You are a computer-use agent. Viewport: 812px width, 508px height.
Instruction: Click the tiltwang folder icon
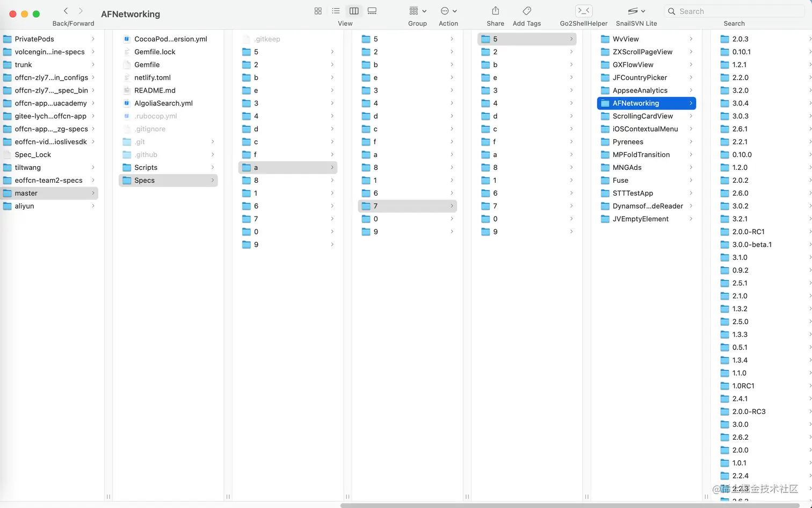click(x=8, y=167)
